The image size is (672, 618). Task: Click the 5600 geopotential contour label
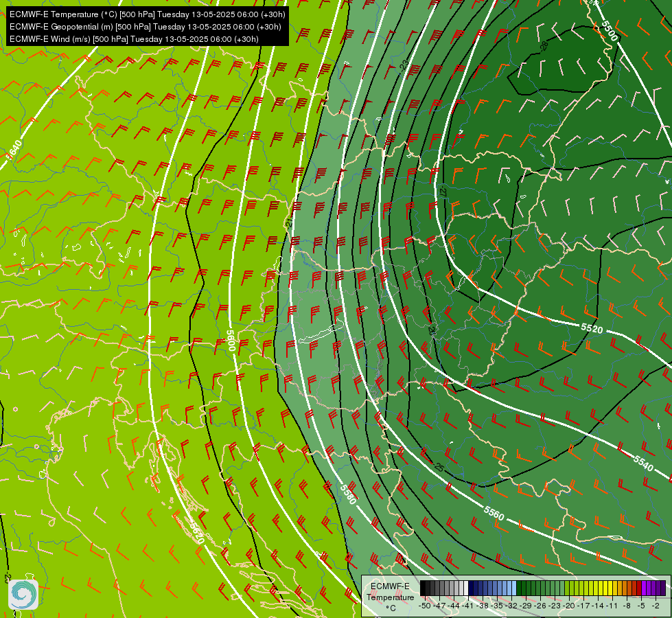231,341
